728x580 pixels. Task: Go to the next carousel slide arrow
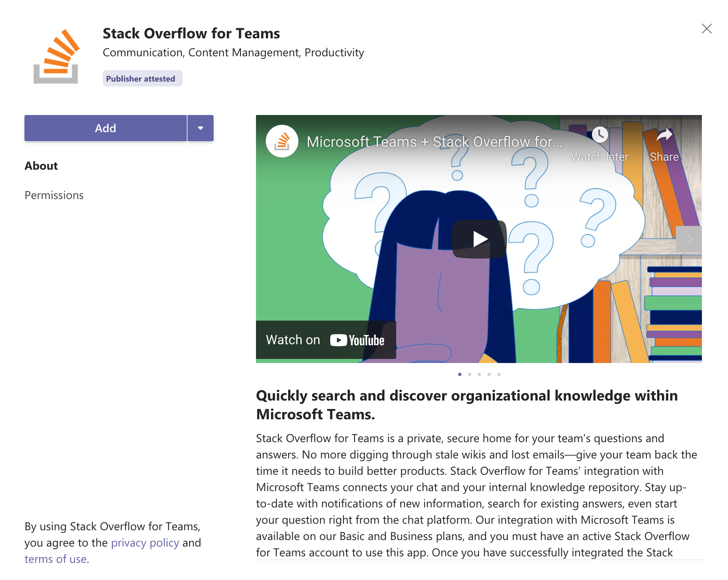[x=689, y=239]
